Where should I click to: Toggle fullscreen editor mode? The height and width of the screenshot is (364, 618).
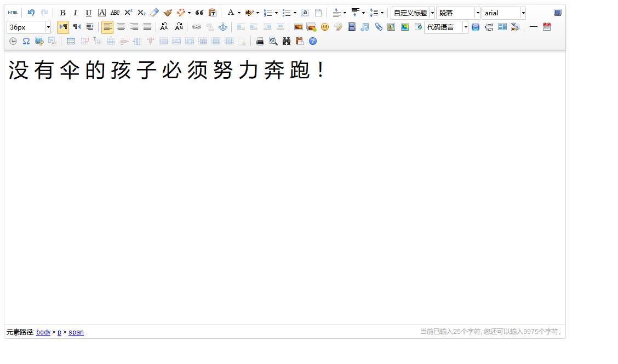point(557,13)
